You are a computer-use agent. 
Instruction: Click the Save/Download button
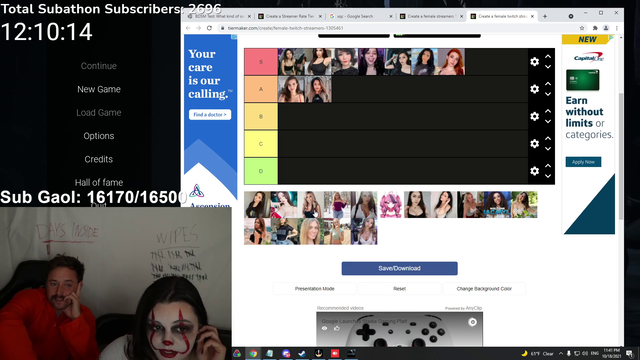coord(399,268)
